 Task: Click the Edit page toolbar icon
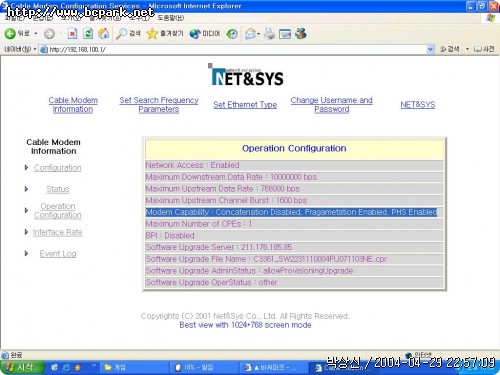285,34
